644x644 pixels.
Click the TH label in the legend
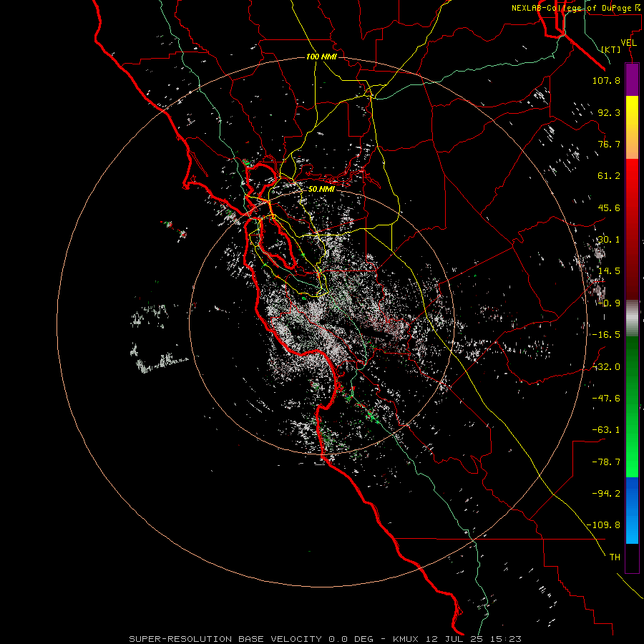click(x=615, y=557)
